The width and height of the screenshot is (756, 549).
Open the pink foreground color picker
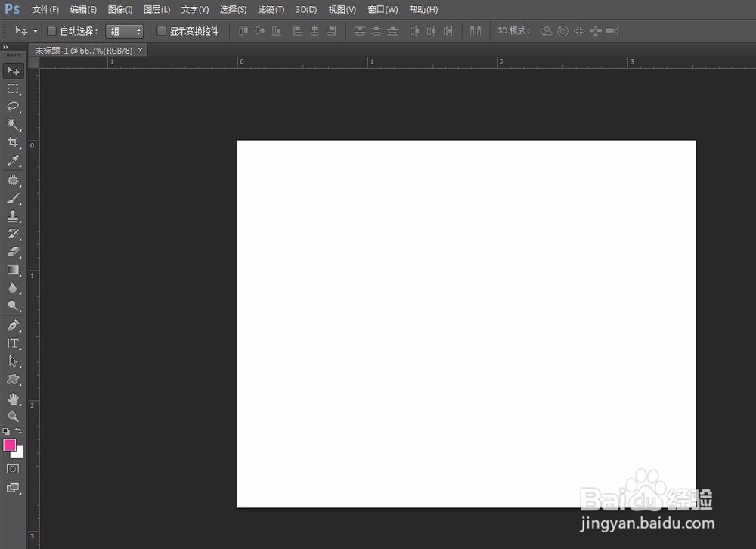(x=10, y=445)
